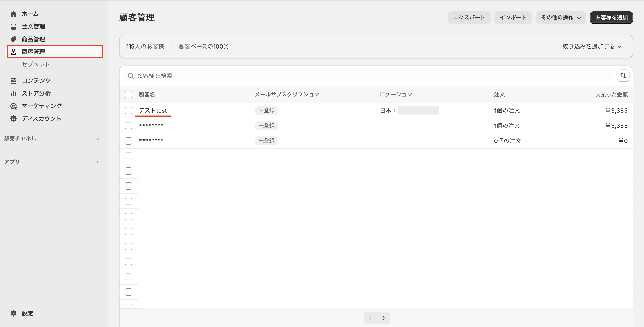Open その他の操作 dropdown
644x327 pixels.
[x=561, y=17]
